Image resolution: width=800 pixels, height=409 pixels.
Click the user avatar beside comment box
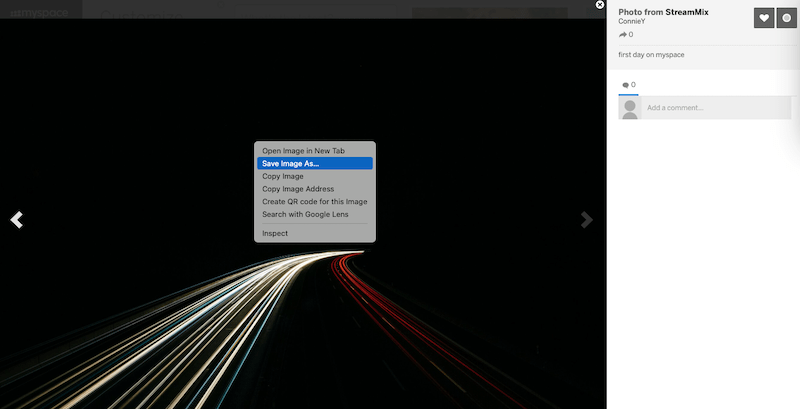630,108
